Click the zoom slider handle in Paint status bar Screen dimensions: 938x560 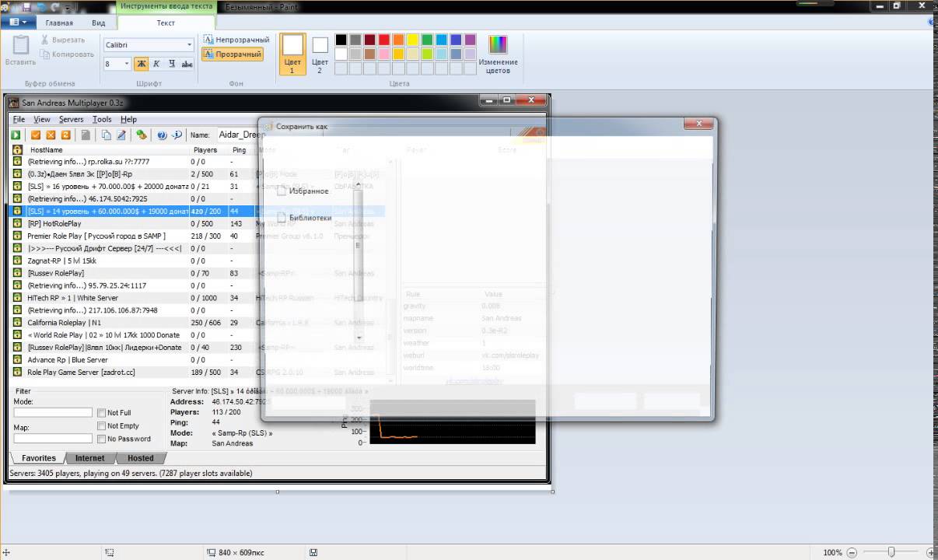[891, 552]
